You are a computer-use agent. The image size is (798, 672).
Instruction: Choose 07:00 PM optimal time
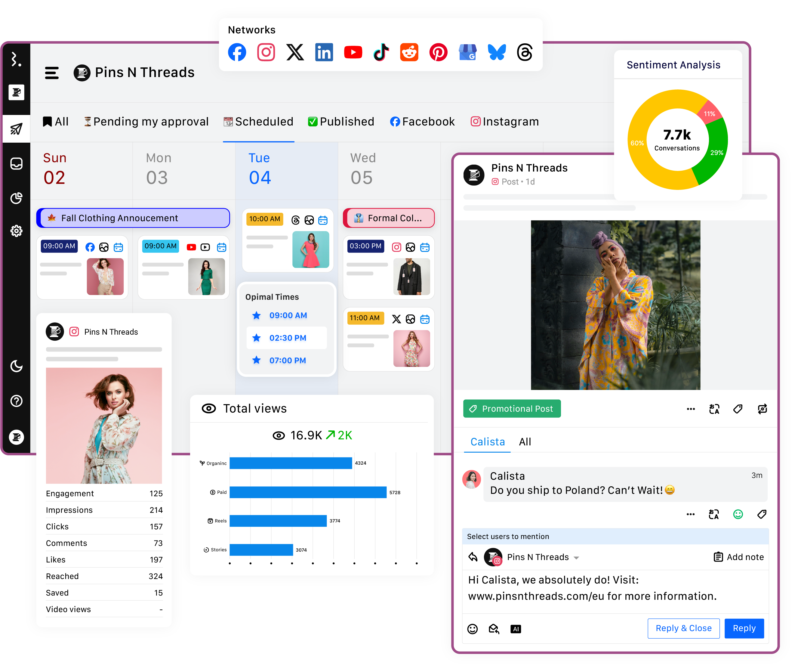point(287,361)
